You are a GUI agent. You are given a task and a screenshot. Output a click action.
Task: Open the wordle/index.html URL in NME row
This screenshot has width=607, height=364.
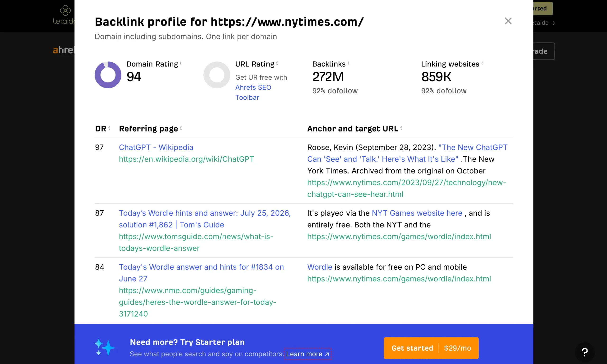(399, 279)
